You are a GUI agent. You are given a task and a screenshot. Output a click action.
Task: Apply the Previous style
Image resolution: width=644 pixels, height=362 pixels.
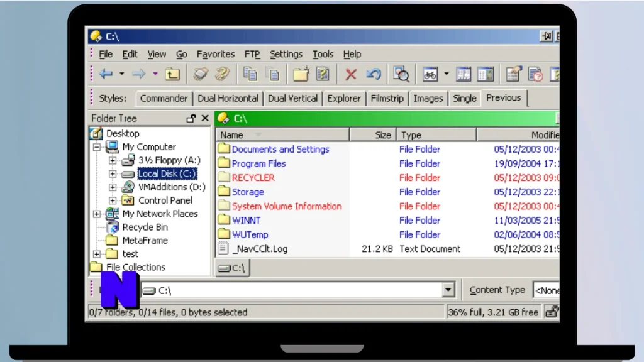click(504, 97)
